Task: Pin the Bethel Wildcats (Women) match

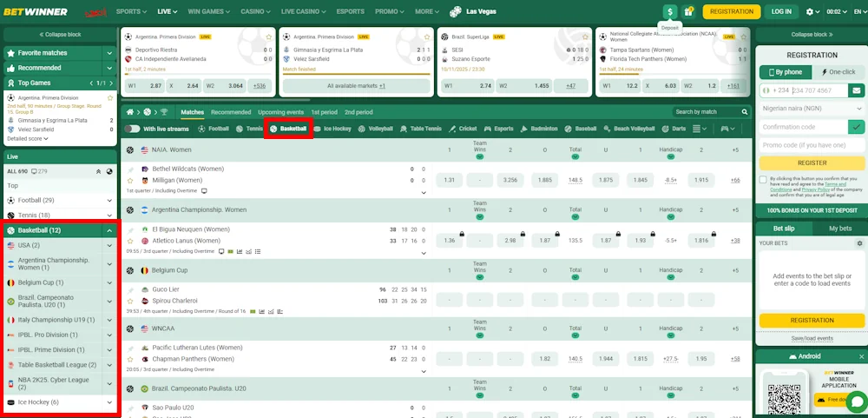Action: point(130,169)
